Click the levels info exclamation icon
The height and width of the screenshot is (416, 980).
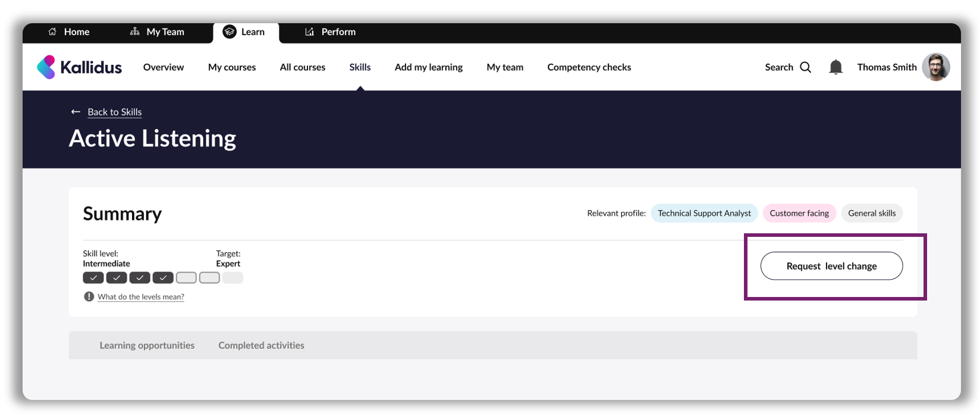(89, 296)
